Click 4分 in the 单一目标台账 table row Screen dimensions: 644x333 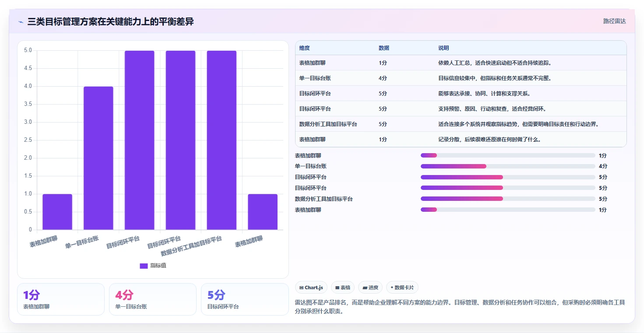pyautogui.click(x=383, y=78)
